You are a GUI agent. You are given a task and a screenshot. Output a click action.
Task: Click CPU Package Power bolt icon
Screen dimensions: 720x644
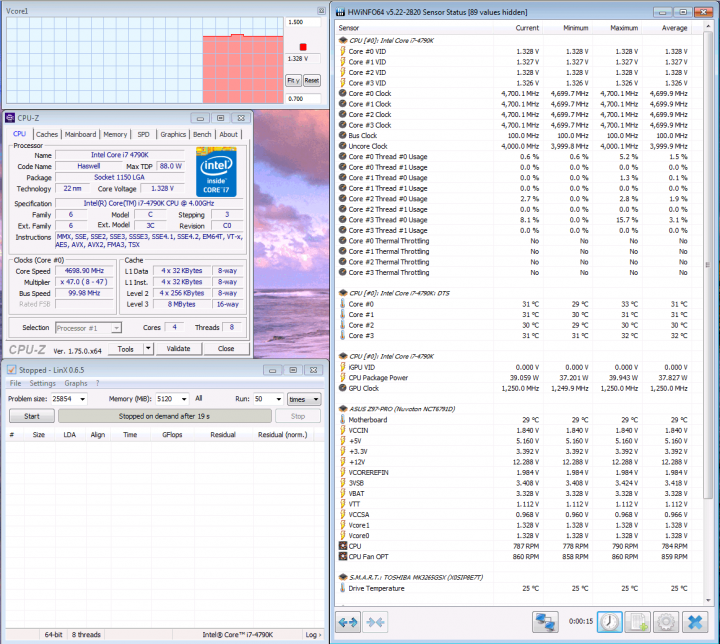click(x=343, y=377)
